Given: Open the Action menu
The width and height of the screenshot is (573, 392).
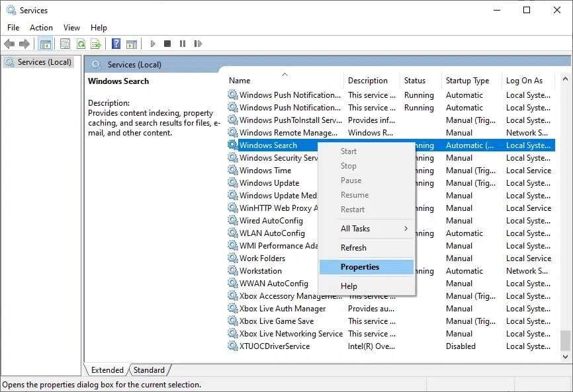Looking at the screenshot, I should point(41,28).
